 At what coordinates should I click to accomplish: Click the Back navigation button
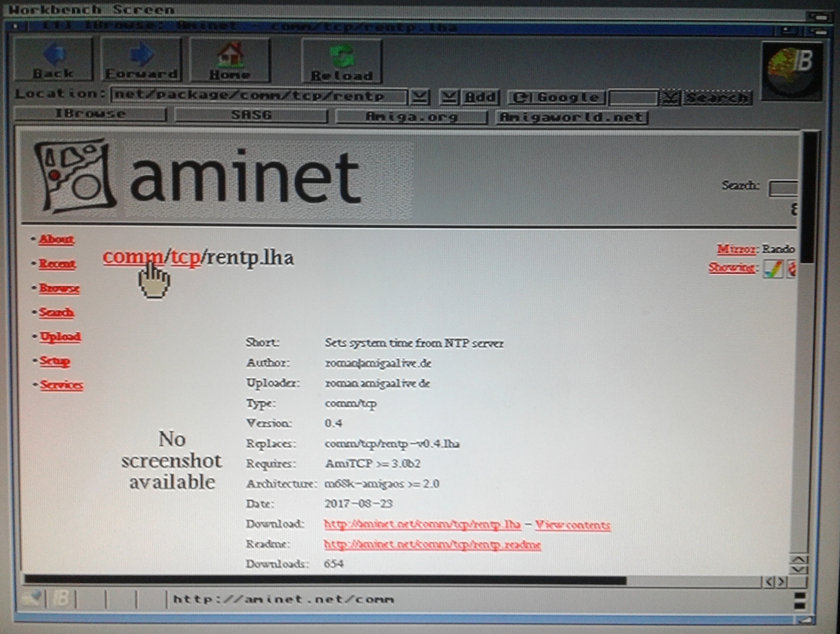[x=53, y=60]
